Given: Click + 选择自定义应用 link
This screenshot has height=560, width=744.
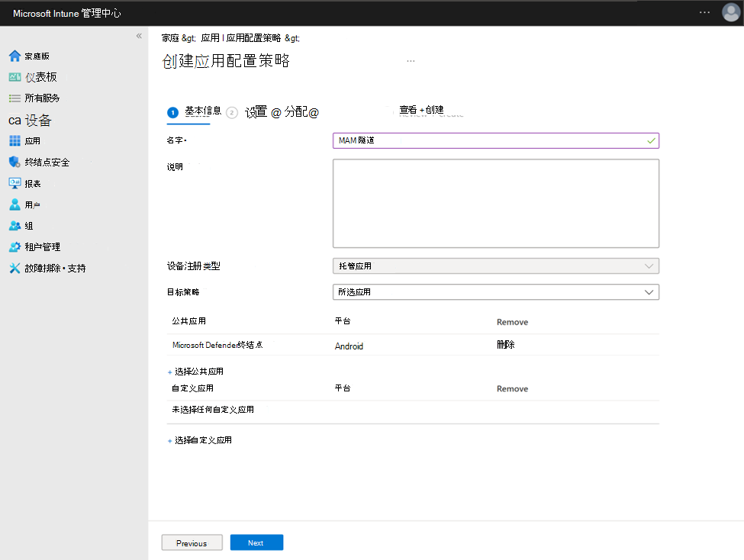Looking at the screenshot, I should 200,440.
